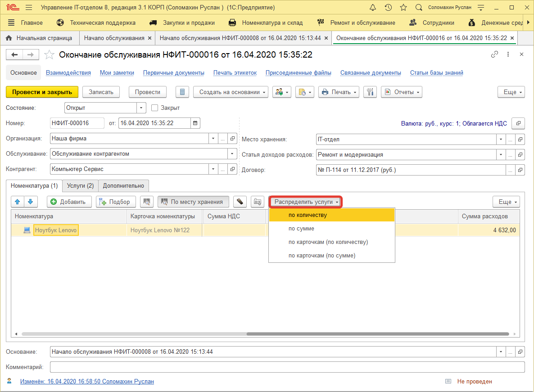Open Связанные документы link
The width and height of the screenshot is (534, 392).
[x=371, y=72]
